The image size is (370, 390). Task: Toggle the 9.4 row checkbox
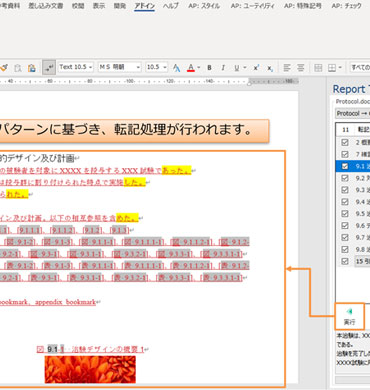[x=345, y=202]
